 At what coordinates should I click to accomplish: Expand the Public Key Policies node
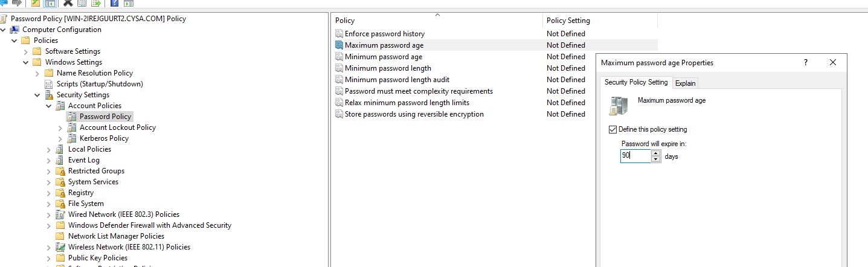point(49,258)
